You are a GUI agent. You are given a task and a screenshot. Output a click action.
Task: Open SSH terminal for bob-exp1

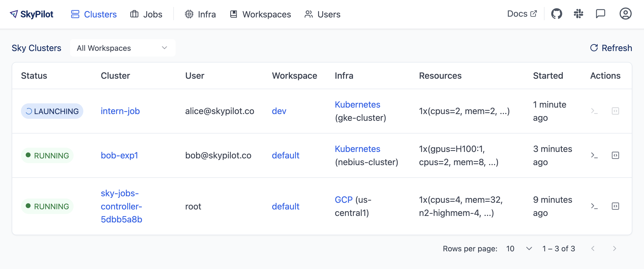pos(594,155)
